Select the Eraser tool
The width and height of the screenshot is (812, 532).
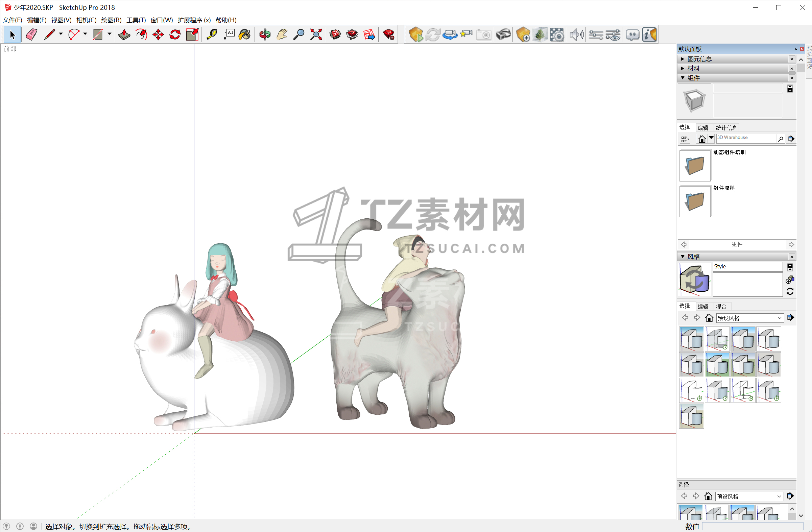point(31,35)
